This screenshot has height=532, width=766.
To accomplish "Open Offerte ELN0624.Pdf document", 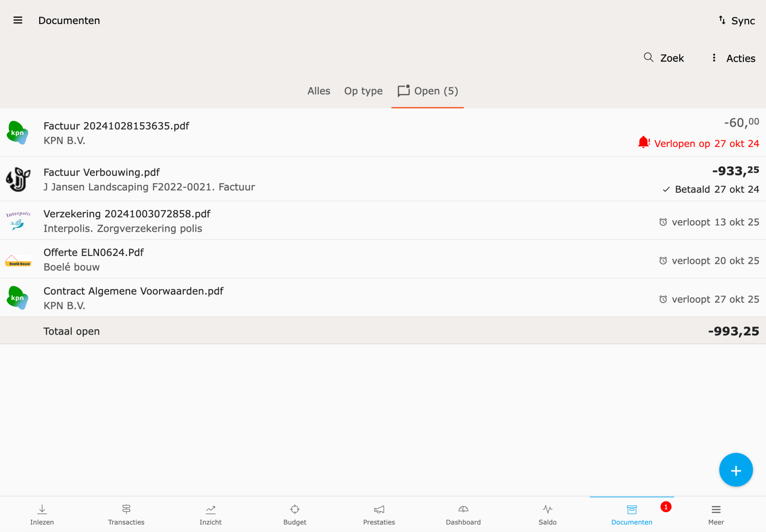I will (383, 259).
